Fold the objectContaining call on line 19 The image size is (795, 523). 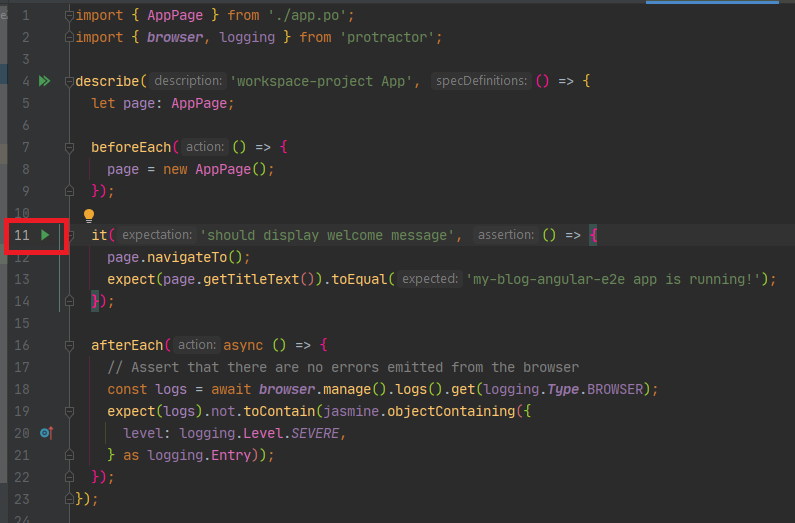69,412
